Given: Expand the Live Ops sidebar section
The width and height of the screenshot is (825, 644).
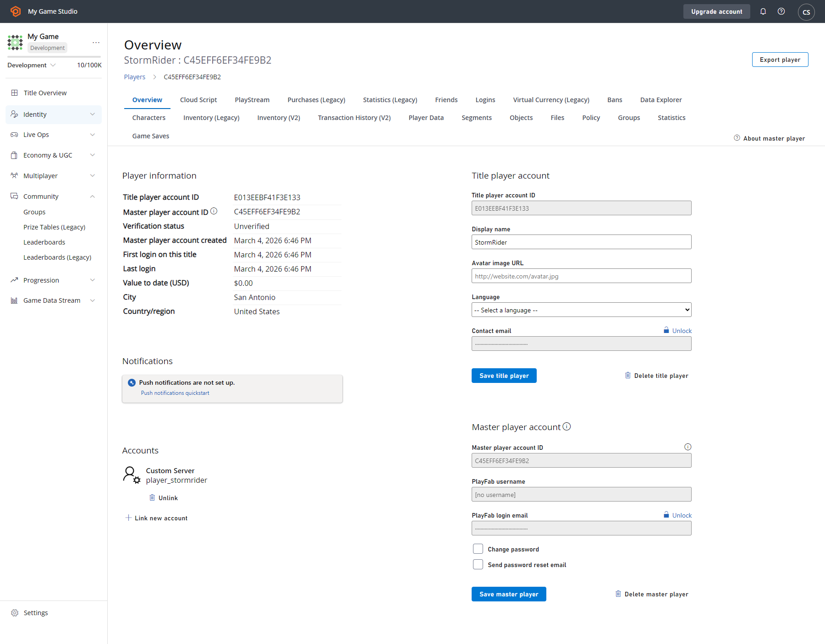Looking at the screenshot, I should (x=53, y=135).
